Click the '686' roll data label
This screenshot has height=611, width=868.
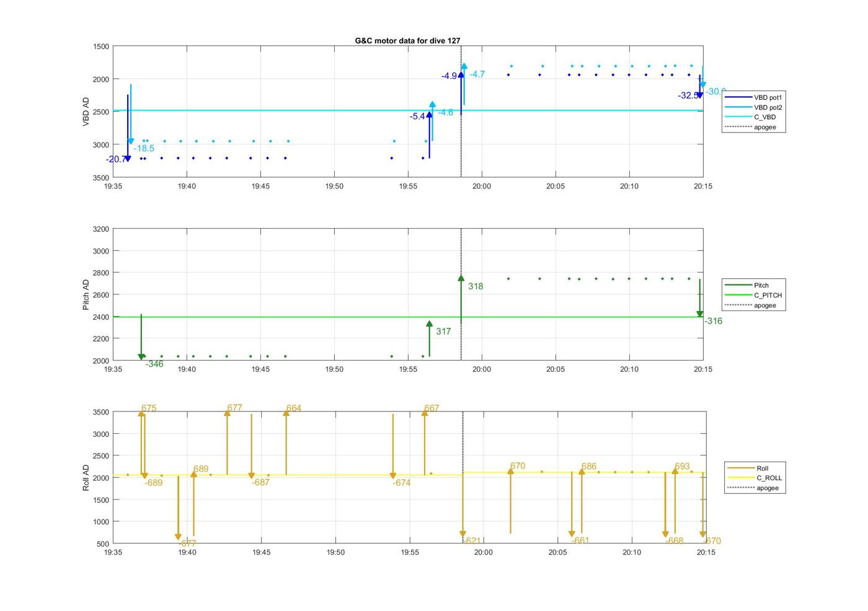pyautogui.click(x=589, y=466)
